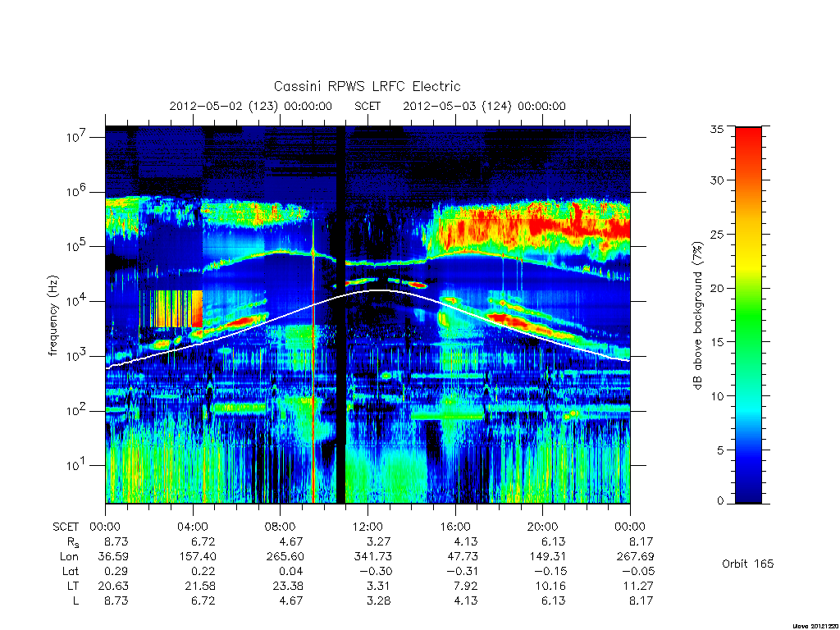Click Lon value '267.69'
The height and width of the screenshot is (630, 840).
[636, 557]
